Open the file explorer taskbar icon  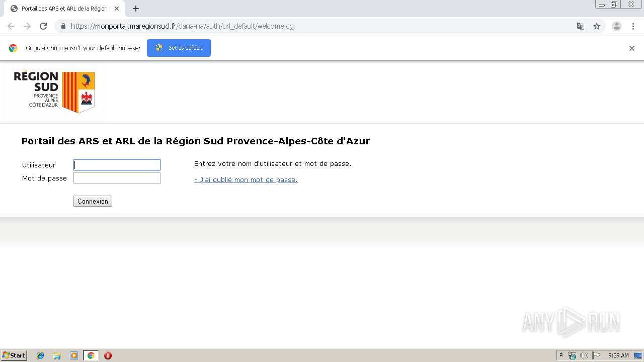(x=57, y=355)
